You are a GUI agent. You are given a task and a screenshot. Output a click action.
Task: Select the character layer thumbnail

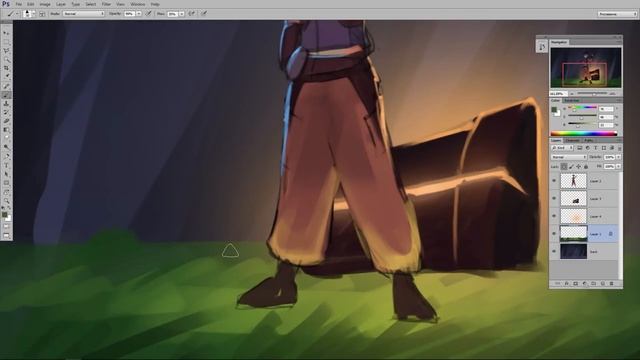point(573,180)
